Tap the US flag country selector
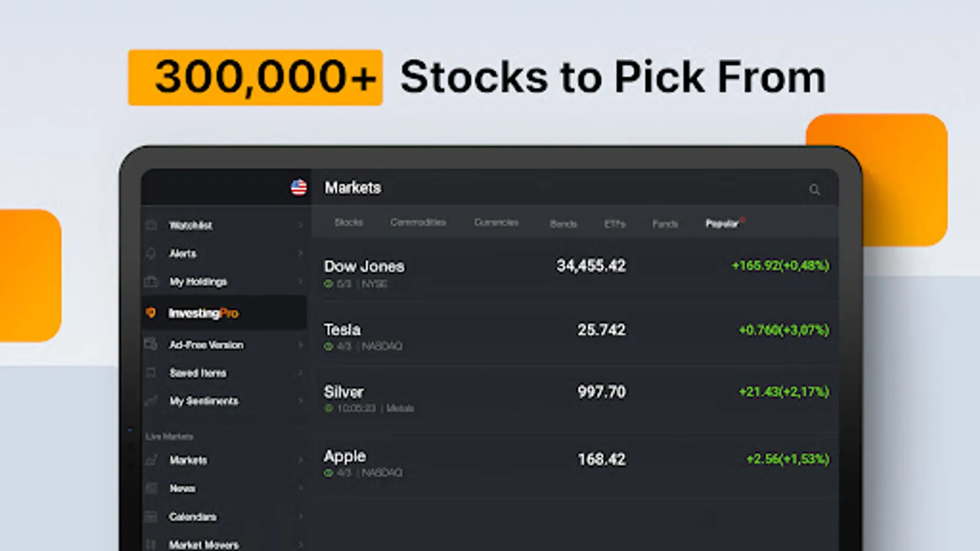The width and height of the screenshot is (980, 551). (299, 187)
